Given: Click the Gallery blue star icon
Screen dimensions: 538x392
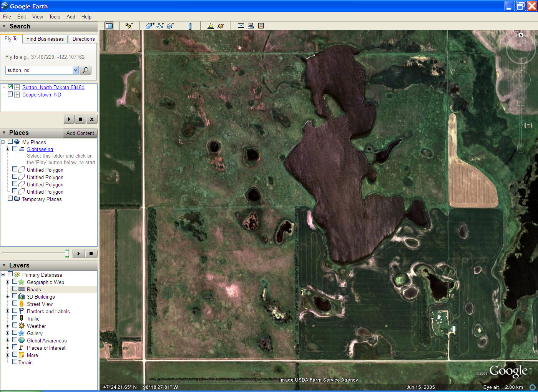Looking at the screenshot, I should (x=22, y=333).
